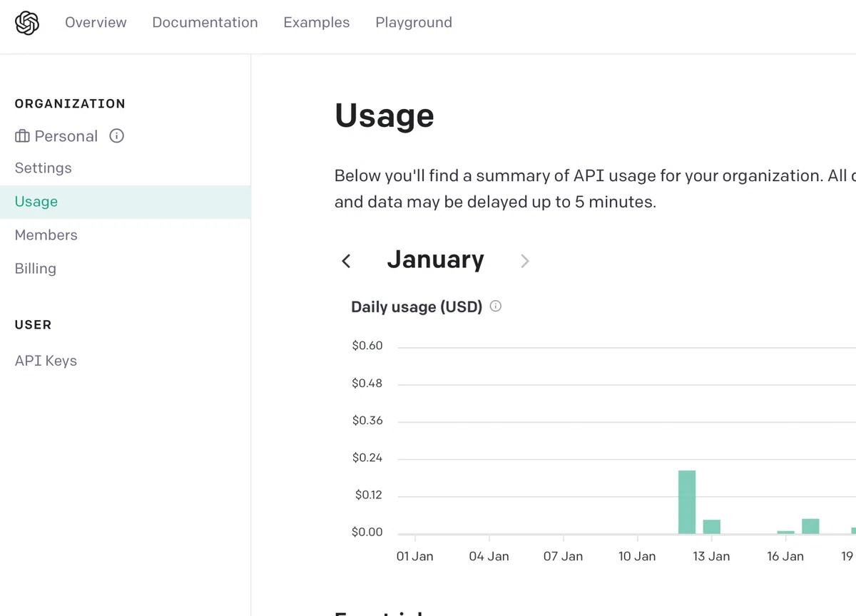Click the $0.12 axis label
Image resolution: width=856 pixels, height=616 pixels.
point(369,495)
